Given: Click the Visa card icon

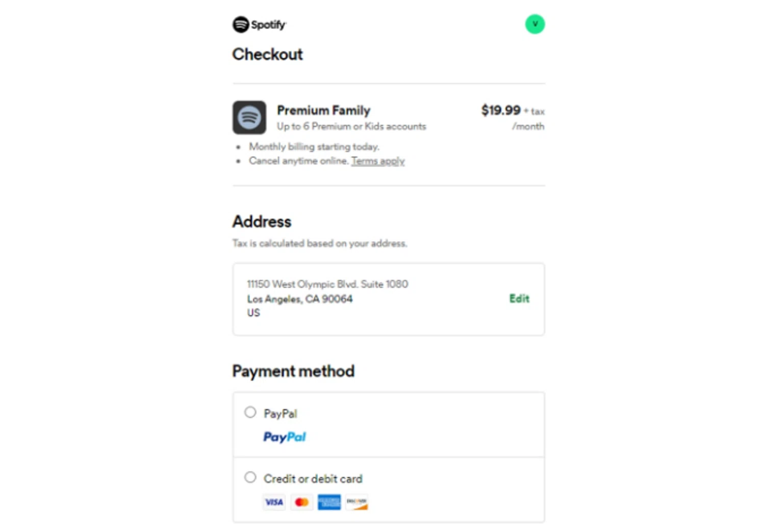Looking at the screenshot, I should click(274, 502).
